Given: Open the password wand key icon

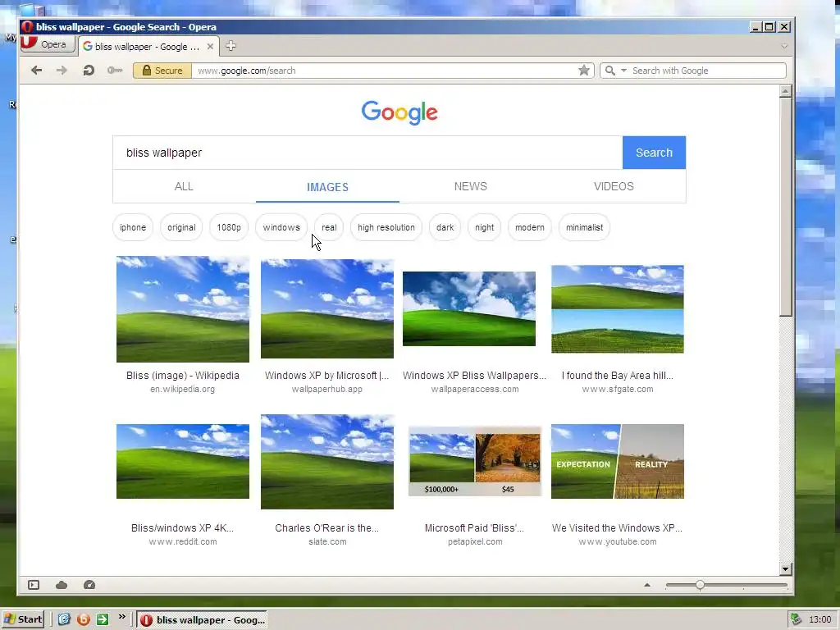Looking at the screenshot, I should [115, 71].
